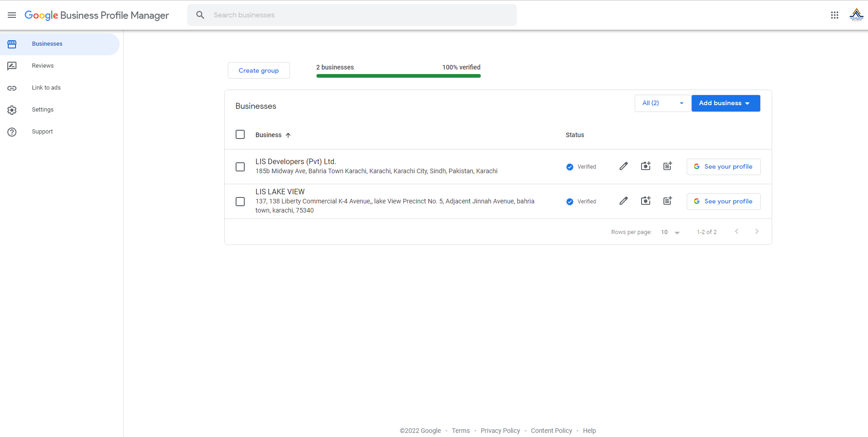
Task: Open Support in the sidebar
Action: [60, 132]
